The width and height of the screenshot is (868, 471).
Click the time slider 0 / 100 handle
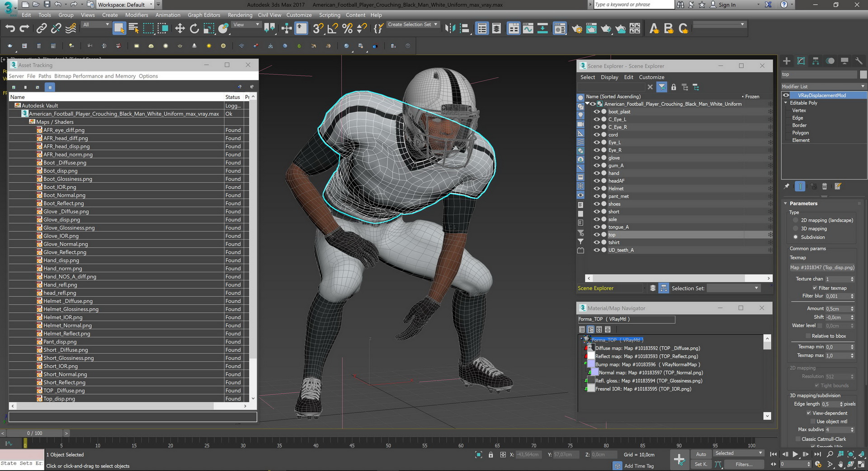pos(35,433)
